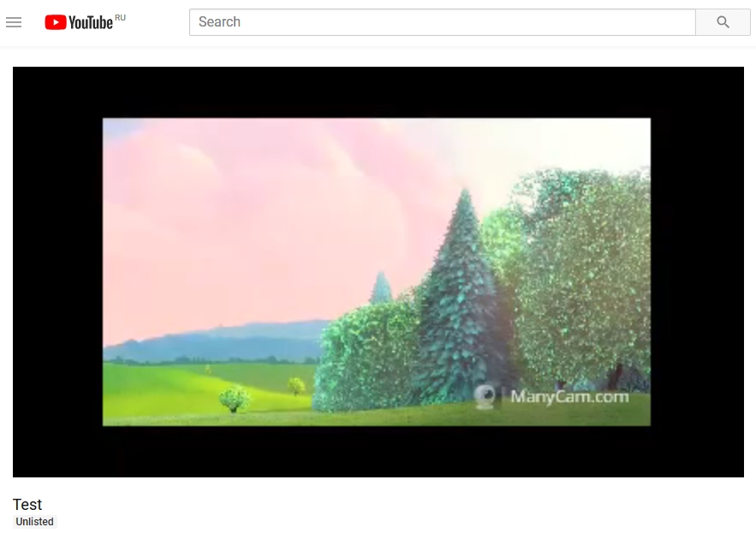
Task: Click the black letterbox area above video
Action: (377, 91)
